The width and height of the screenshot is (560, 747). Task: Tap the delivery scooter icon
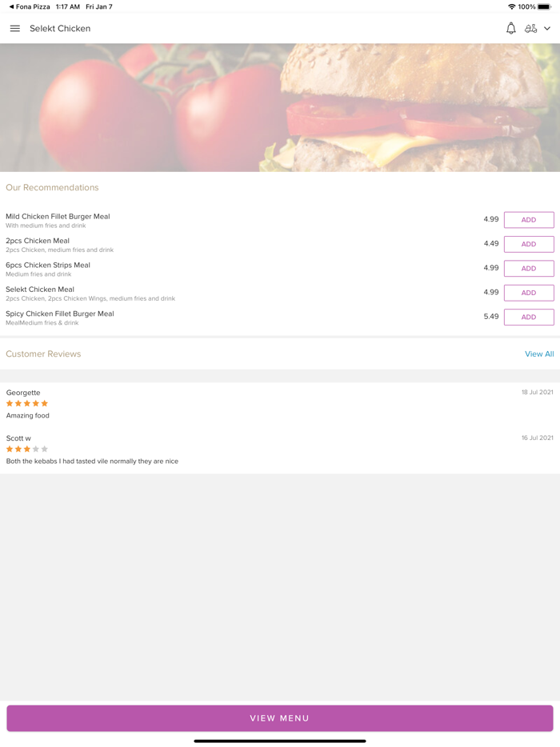click(x=530, y=29)
